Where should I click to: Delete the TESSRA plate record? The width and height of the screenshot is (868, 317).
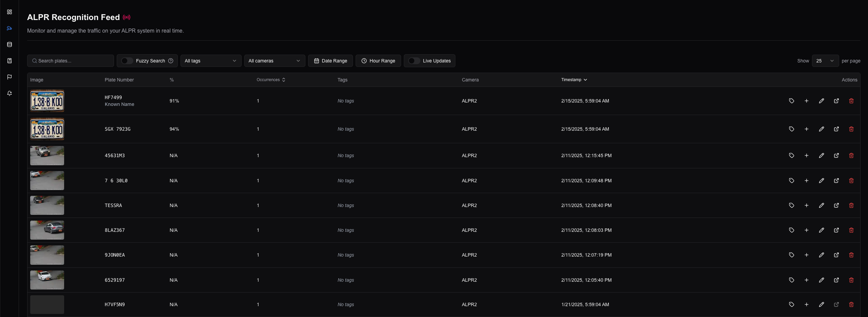point(851,205)
